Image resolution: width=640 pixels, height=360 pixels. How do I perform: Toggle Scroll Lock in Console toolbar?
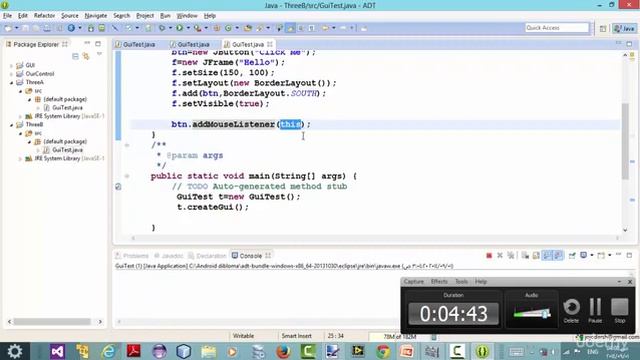(536, 256)
